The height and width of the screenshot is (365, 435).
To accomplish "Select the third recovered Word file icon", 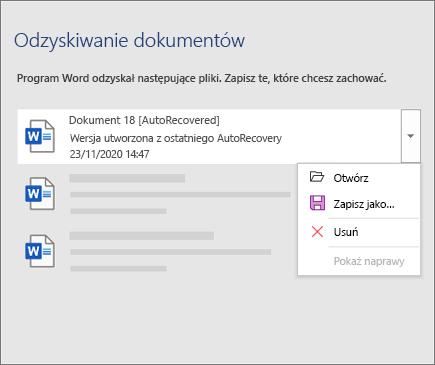I will pos(40,251).
